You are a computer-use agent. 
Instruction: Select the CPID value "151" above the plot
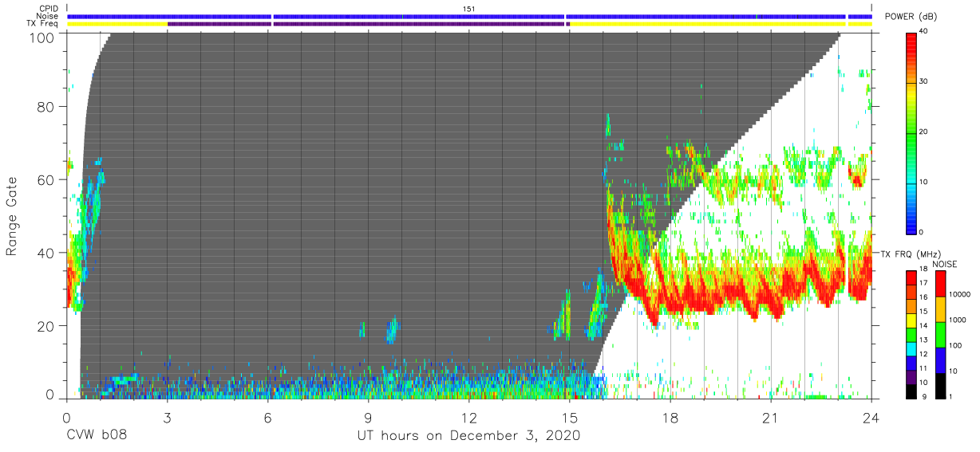click(x=469, y=9)
